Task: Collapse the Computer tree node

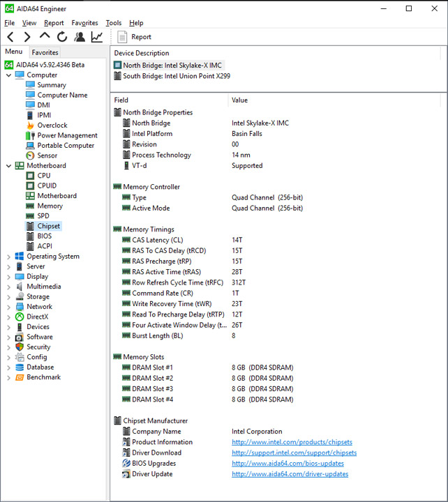Action: click(8, 75)
